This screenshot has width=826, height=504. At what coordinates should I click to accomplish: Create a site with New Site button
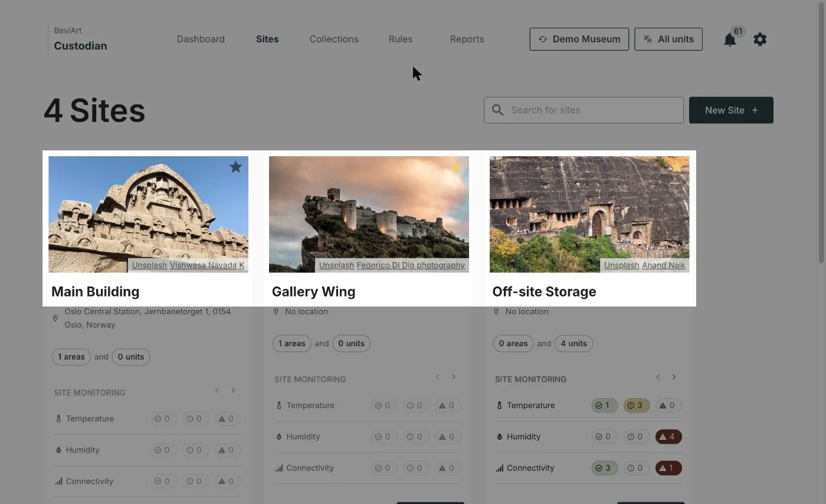click(x=731, y=110)
